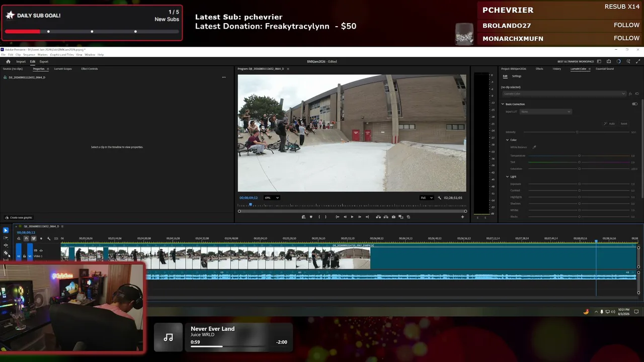
Task: Click the Mark Out bracket button
Action: coord(326,217)
